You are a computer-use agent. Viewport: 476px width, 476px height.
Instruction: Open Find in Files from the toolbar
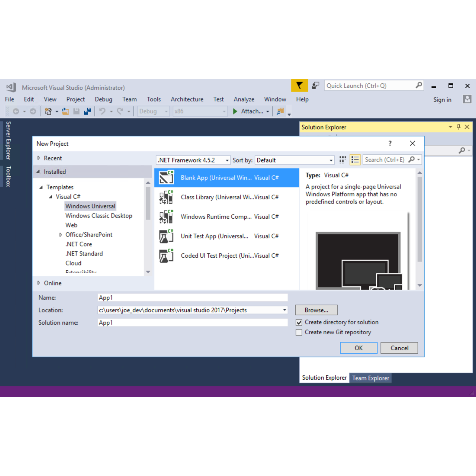pyautogui.click(x=280, y=111)
